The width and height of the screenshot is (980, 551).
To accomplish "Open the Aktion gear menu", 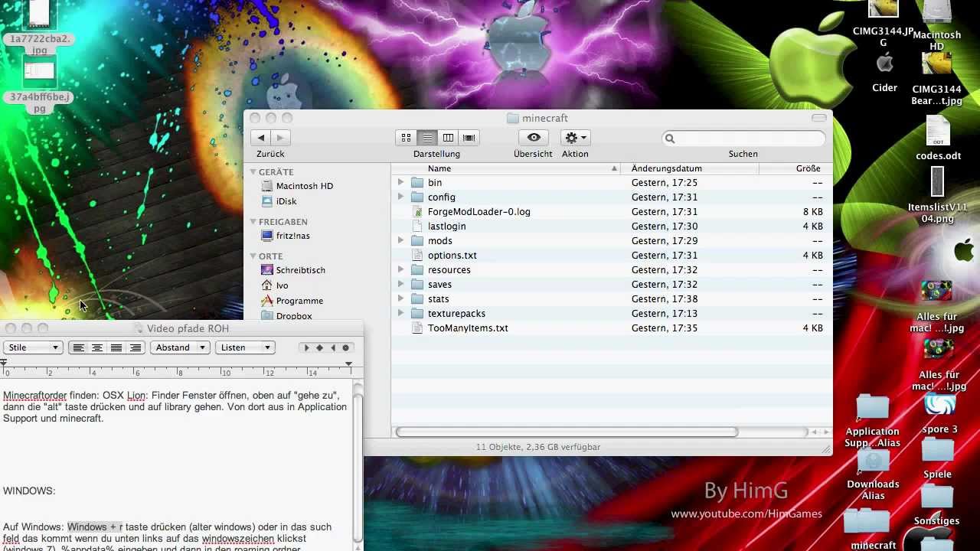I will (575, 138).
